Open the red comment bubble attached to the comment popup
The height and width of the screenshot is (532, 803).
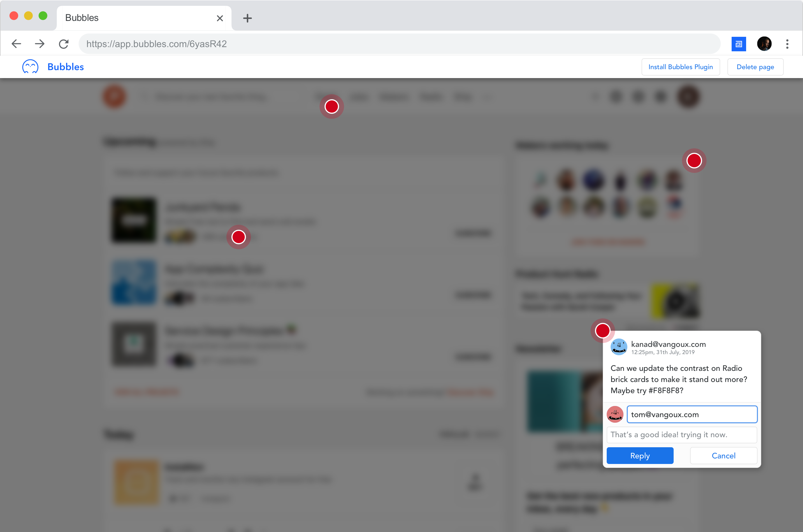603,331
